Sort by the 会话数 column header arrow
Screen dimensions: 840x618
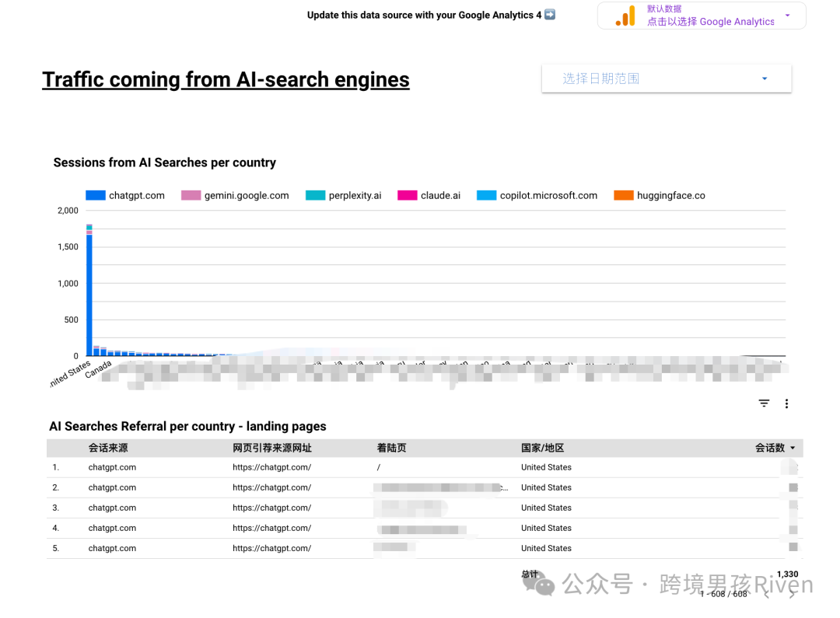click(x=793, y=448)
